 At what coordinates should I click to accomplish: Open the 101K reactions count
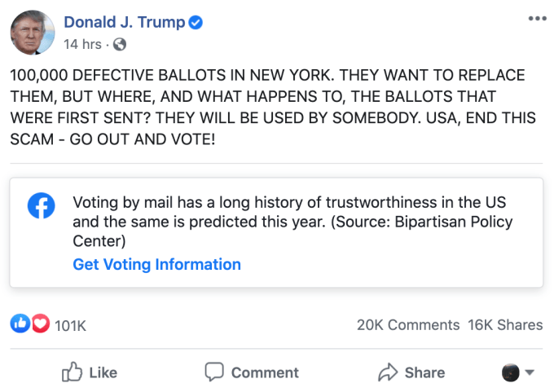tap(70, 325)
